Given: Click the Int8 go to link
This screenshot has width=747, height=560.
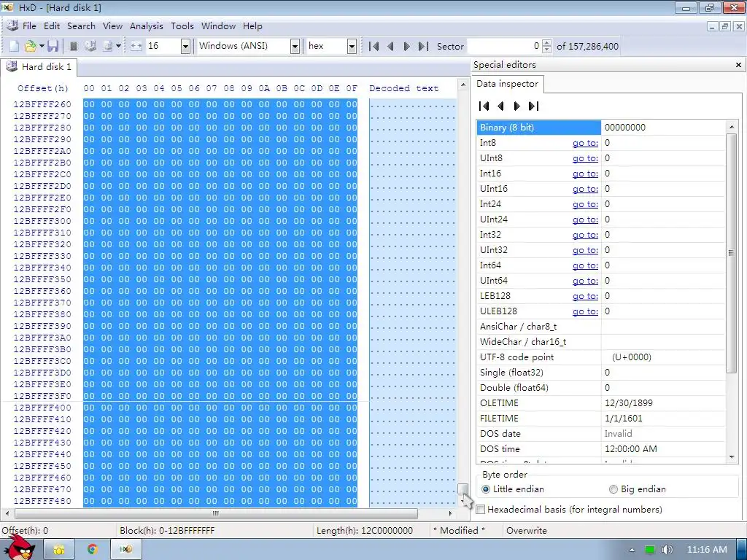Looking at the screenshot, I should click(x=585, y=143).
